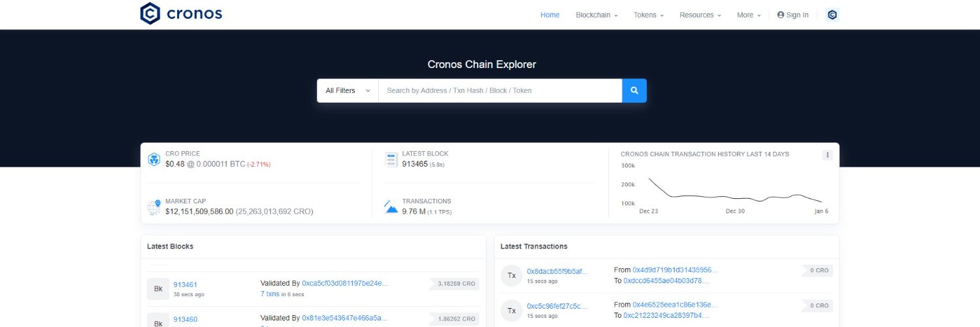
Task: Click the Tx icon for 0xc5c96fef27c5c
Action: click(512, 310)
